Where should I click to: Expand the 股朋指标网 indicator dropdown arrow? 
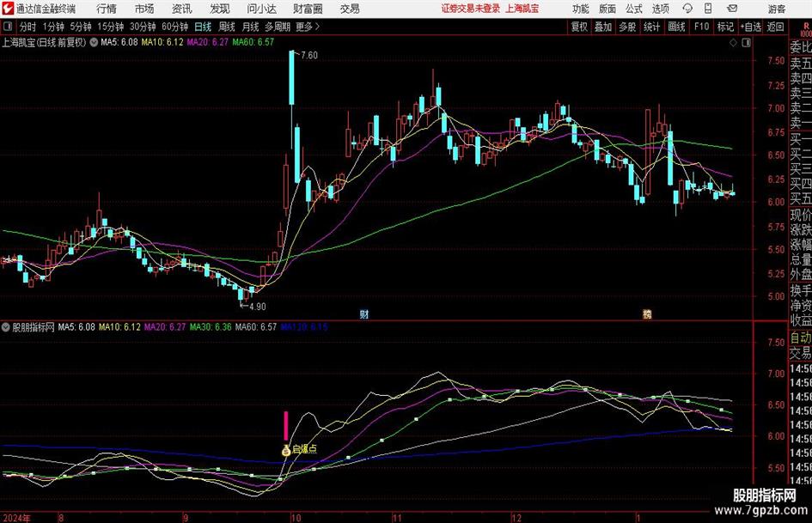click(x=6, y=327)
